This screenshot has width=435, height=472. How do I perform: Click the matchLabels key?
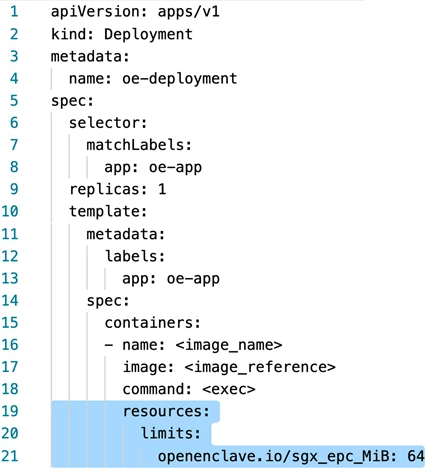point(135,145)
